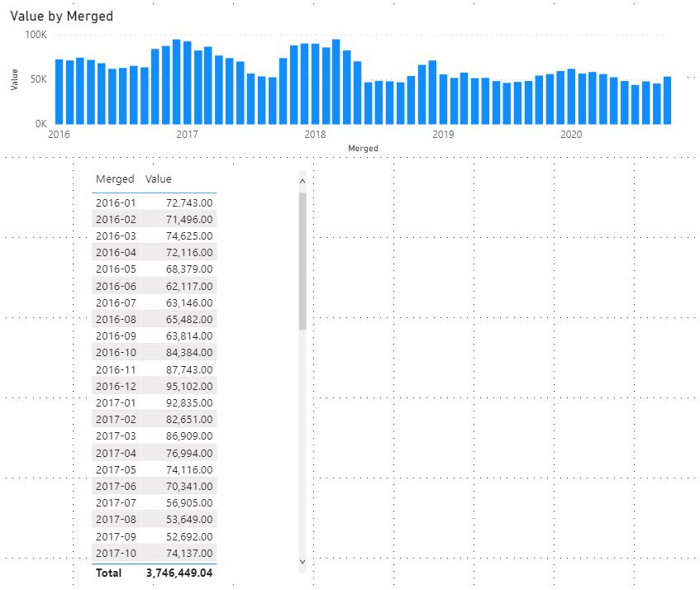Viewport: 700px width, 590px height.
Task: Click the last bar of the chart
Action: (668, 101)
